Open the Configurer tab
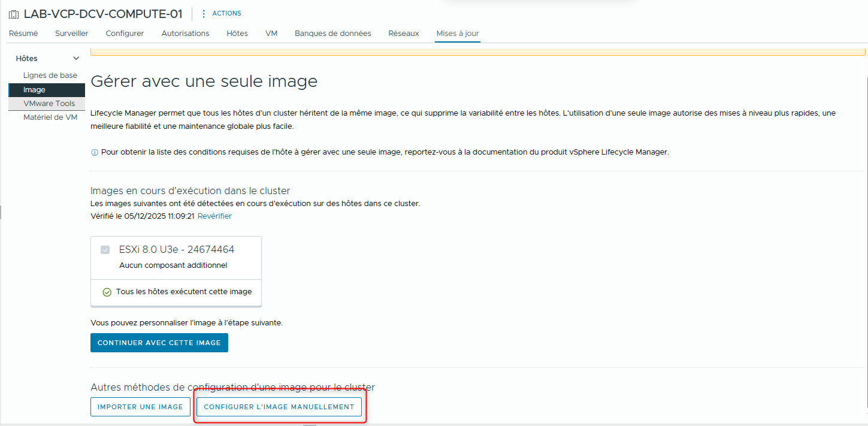The height and width of the screenshot is (426, 868). coord(125,34)
